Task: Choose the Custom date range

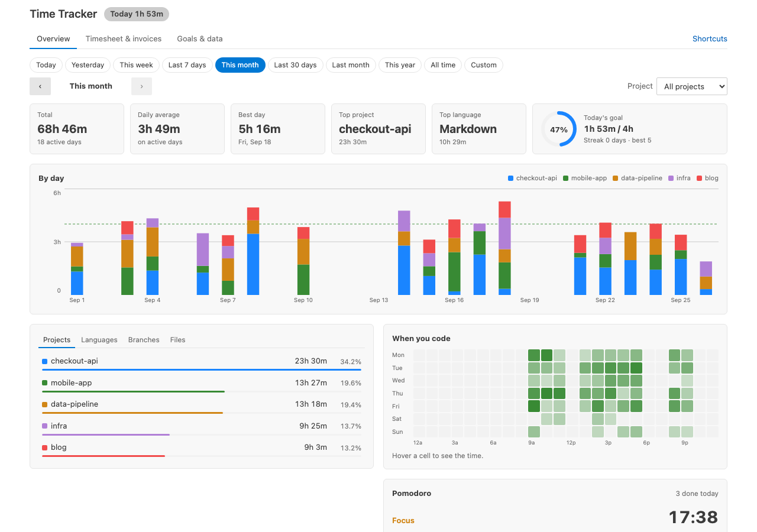Action: 484,65
